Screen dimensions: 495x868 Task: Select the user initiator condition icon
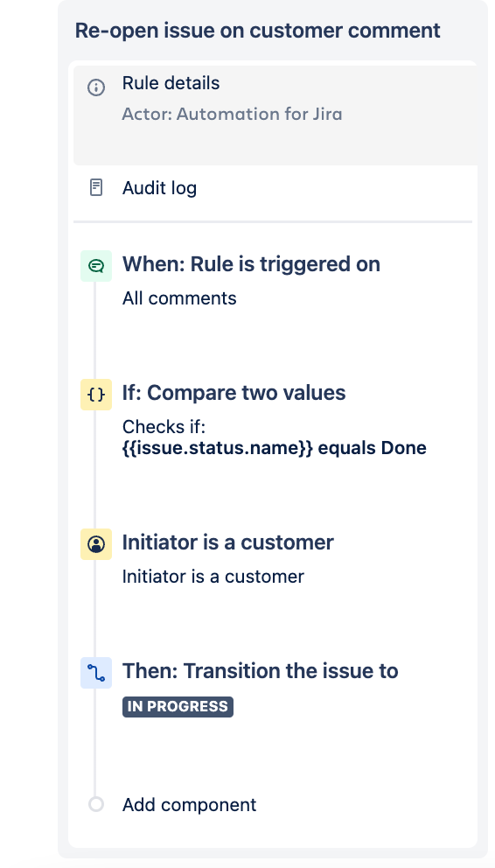tap(96, 544)
